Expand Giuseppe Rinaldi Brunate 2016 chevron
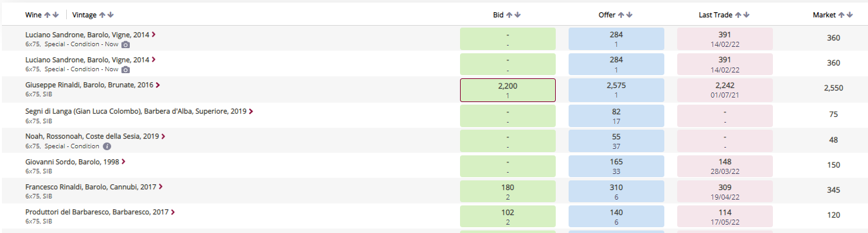 158,85
